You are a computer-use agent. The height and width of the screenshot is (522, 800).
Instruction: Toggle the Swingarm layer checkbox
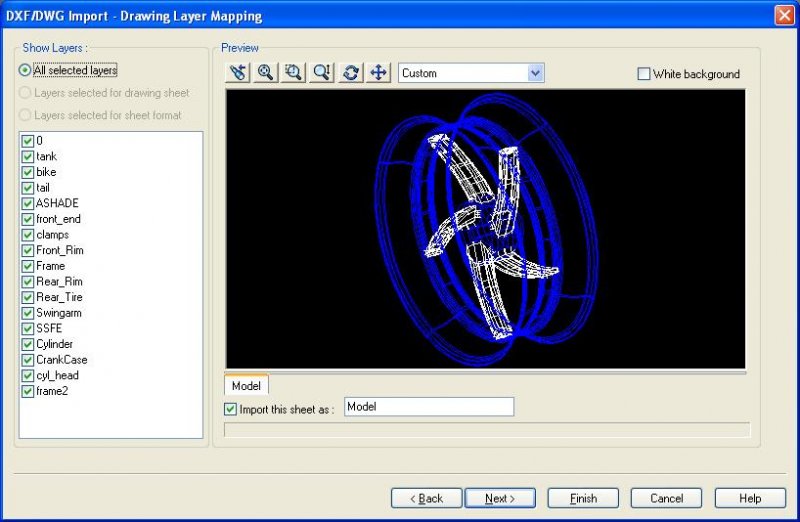28,313
